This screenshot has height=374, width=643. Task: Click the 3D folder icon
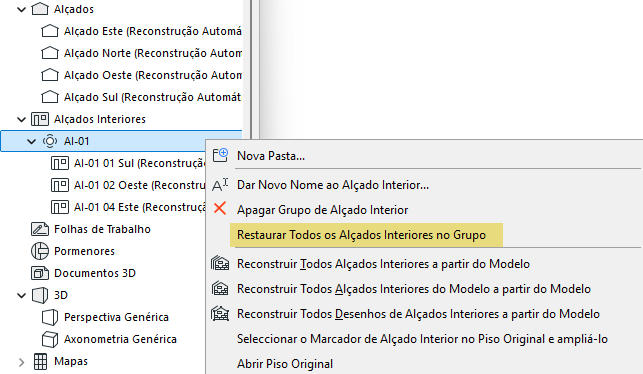click(x=40, y=295)
